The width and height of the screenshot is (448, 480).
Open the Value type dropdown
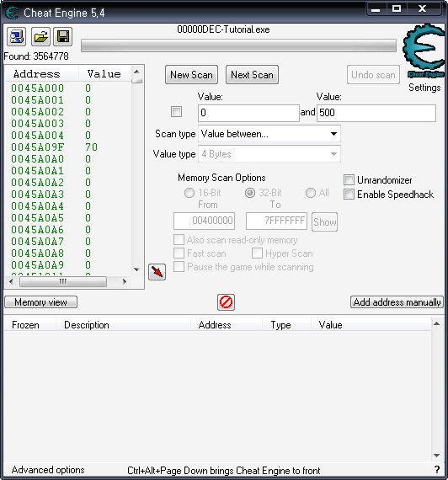point(269,154)
